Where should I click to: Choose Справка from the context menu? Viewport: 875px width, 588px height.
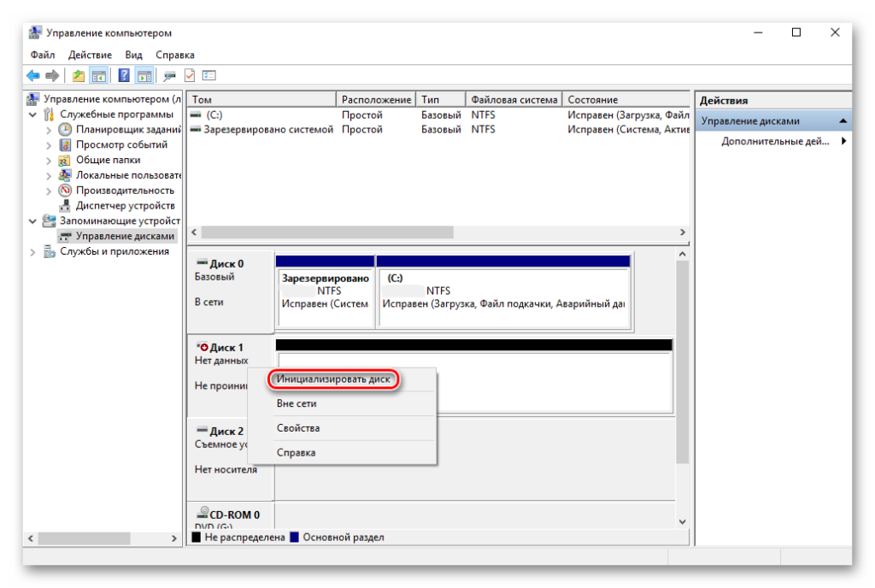coord(342,452)
